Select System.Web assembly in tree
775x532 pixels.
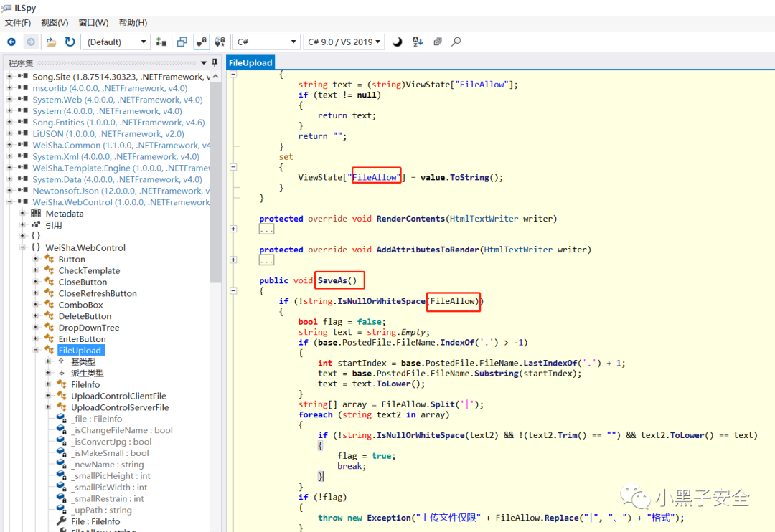coord(118,100)
